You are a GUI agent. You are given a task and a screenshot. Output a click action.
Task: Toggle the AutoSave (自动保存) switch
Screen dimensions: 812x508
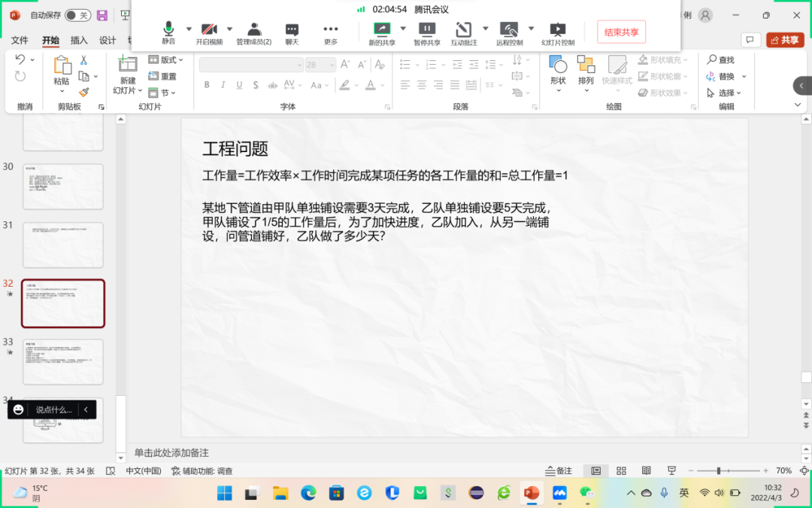click(77, 15)
